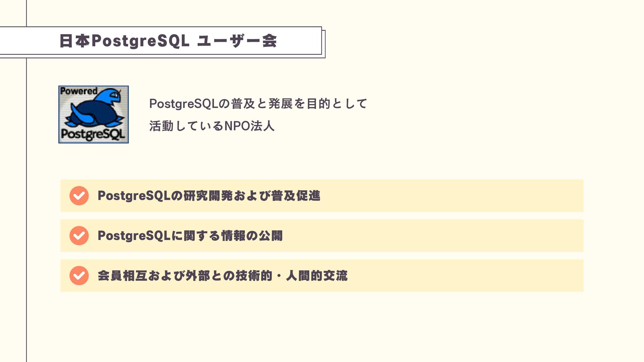Screen dimensions: 644x362
Task: Click check icon beside 情報の公開
Action: coord(79,236)
